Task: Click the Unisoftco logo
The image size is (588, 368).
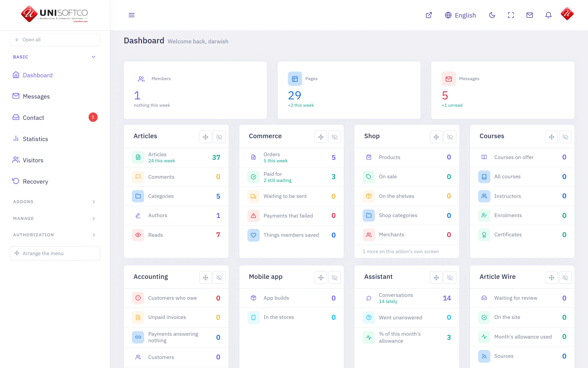Action: click(x=55, y=14)
